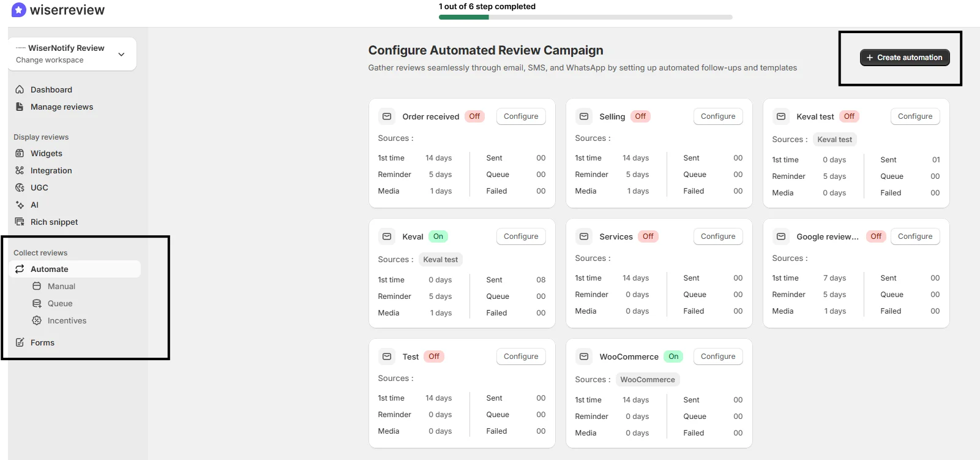Click the AI sparkle icon

[20, 205]
